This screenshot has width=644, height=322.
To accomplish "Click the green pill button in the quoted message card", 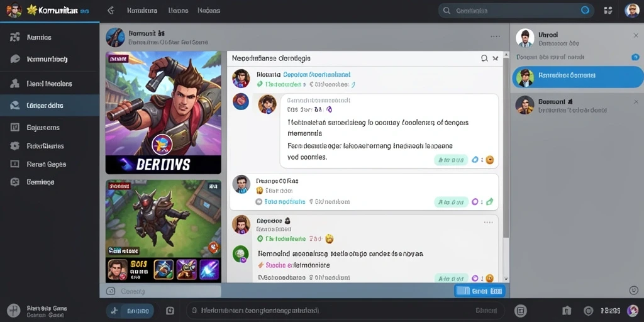I will (x=451, y=160).
